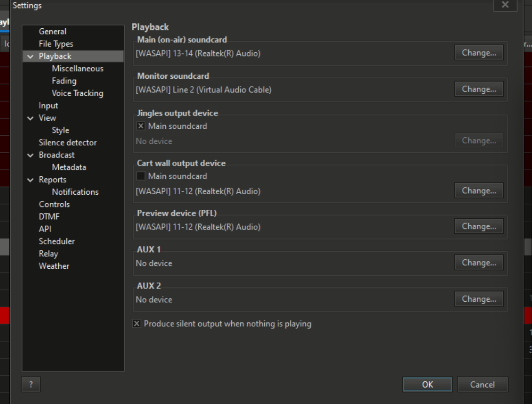Open Metadata settings under Broadcast
532x404 pixels.
[69, 168]
